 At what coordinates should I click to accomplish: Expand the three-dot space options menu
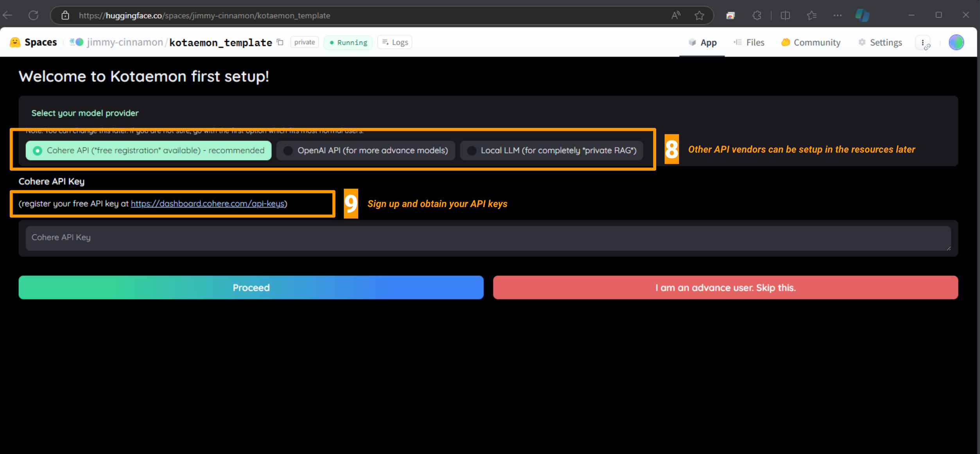(923, 42)
